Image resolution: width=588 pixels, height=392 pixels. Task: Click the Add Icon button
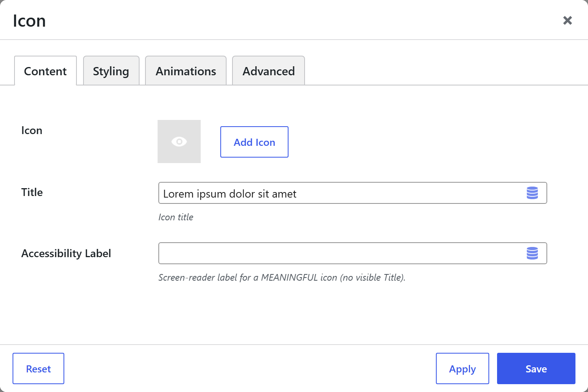254,142
